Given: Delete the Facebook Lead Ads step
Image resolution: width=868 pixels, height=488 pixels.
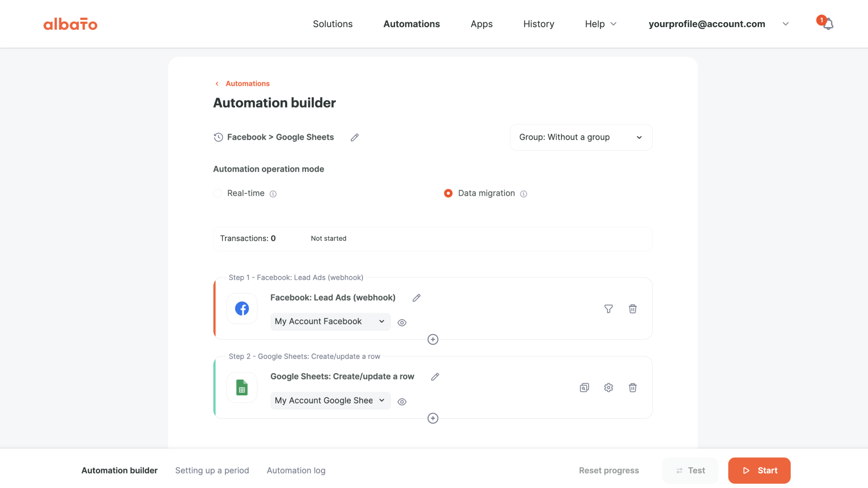Looking at the screenshot, I should point(632,309).
